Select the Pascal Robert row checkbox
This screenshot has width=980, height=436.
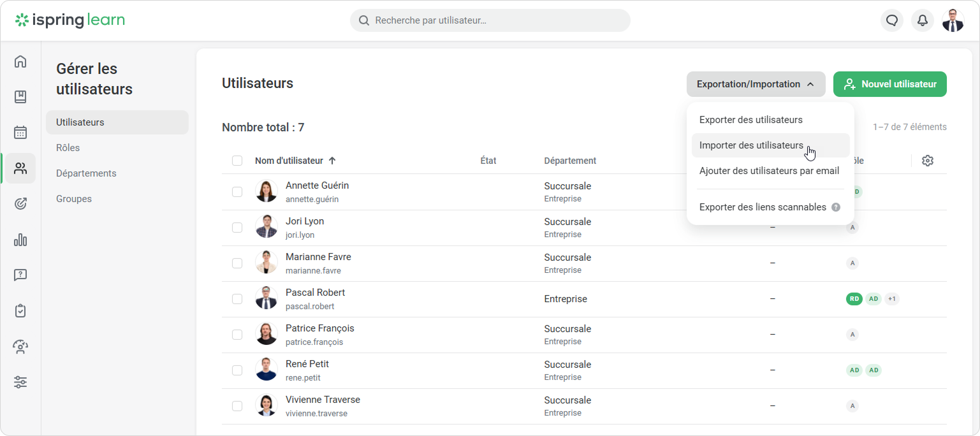point(237,299)
